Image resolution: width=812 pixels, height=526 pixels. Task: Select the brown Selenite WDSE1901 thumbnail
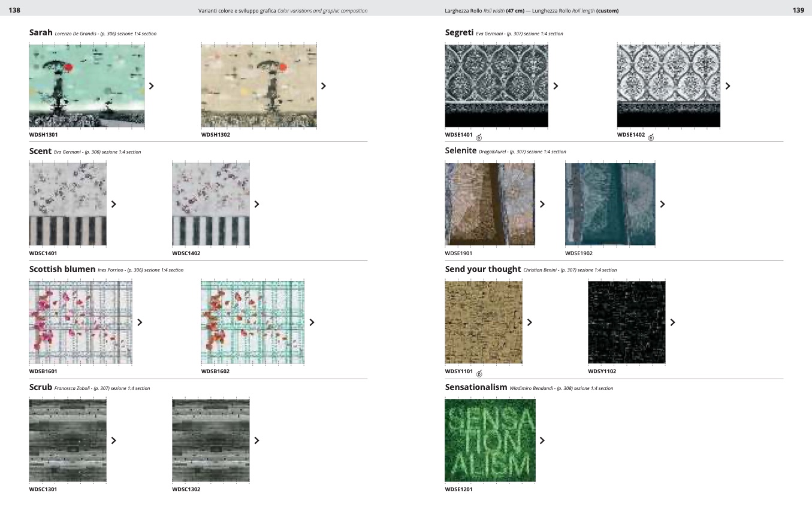(x=490, y=204)
